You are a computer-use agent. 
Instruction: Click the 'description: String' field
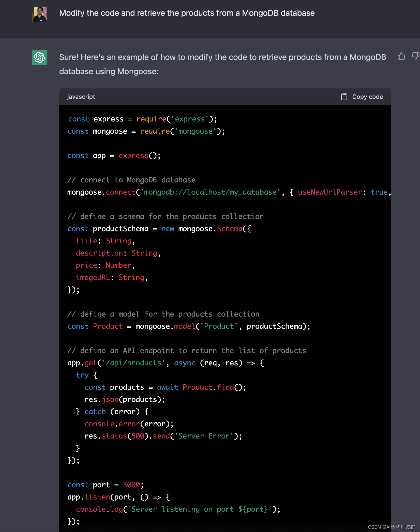pyautogui.click(x=118, y=253)
